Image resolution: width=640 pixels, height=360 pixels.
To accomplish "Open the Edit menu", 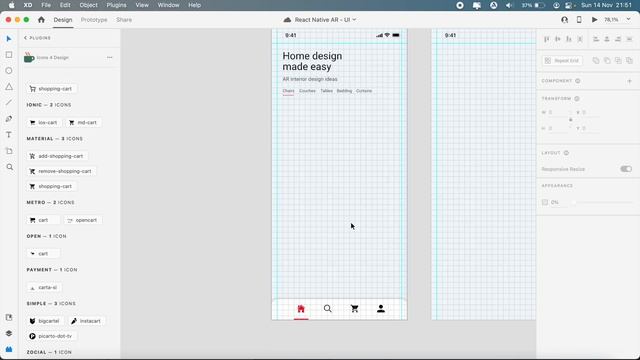I will (65, 5).
